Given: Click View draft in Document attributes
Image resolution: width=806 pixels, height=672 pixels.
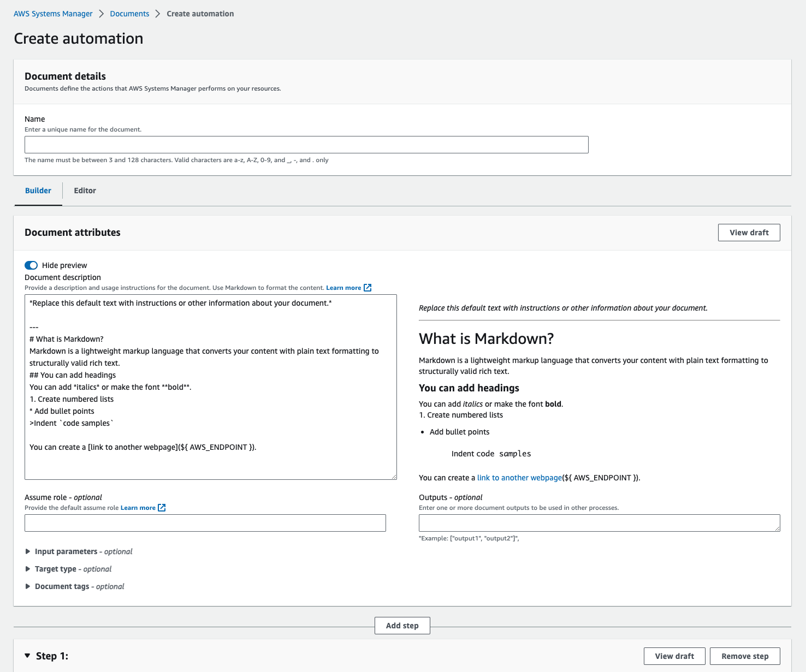Looking at the screenshot, I should coord(749,233).
